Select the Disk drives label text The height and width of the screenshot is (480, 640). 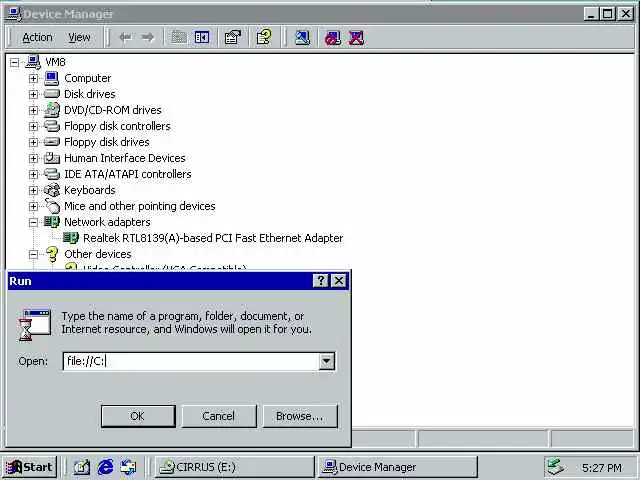(x=89, y=94)
